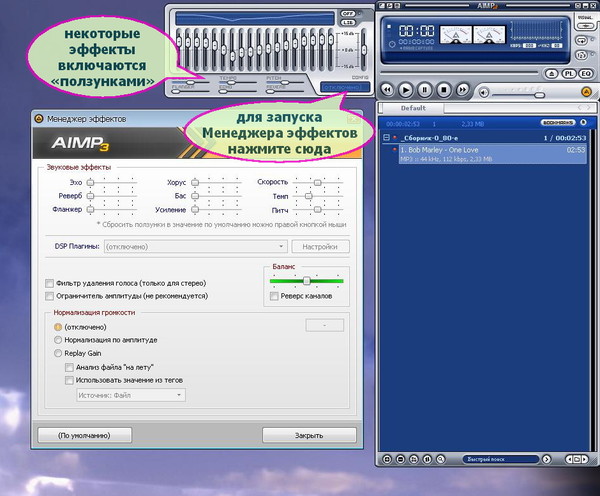Click the Реверб slider in effects manager
The height and width of the screenshot is (496, 600).
[x=112, y=196]
